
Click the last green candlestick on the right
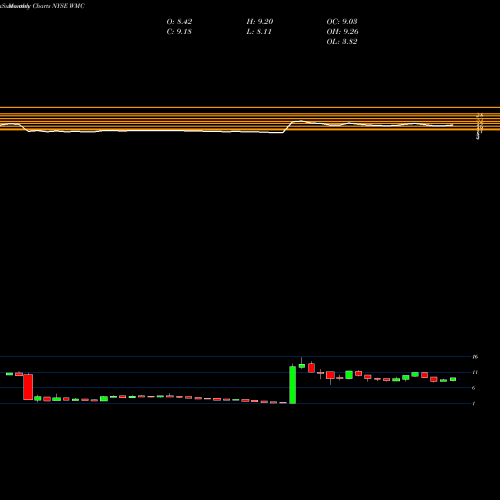point(453,379)
